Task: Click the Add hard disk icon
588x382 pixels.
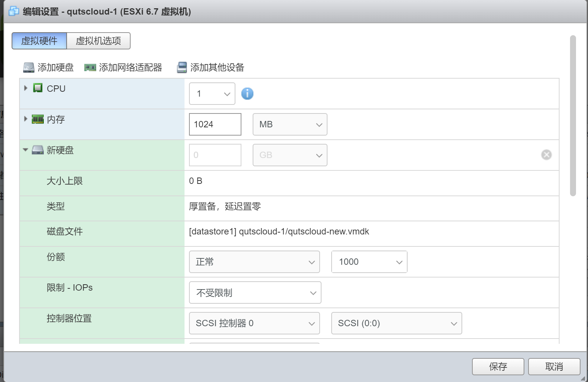Action: pyautogui.click(x=29, y=67)
